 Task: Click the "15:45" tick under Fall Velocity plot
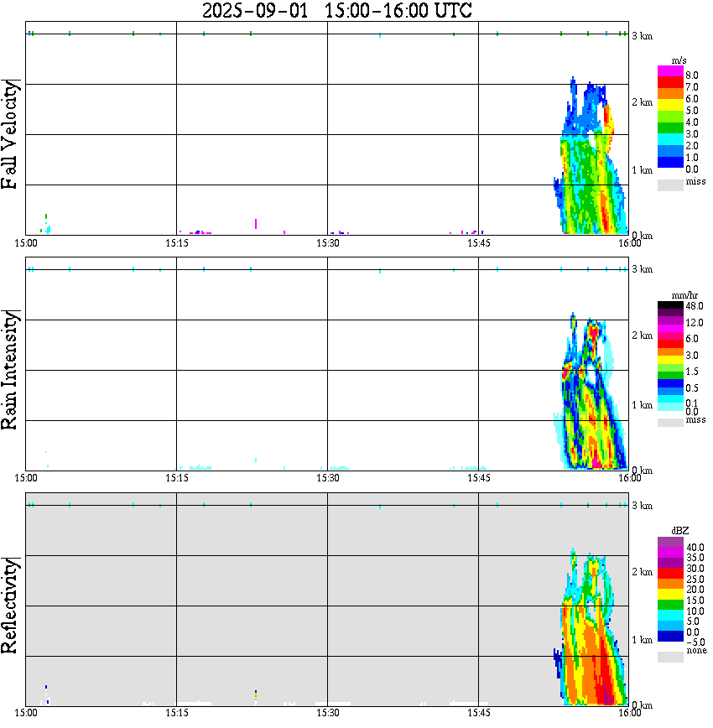pos(479,243)
